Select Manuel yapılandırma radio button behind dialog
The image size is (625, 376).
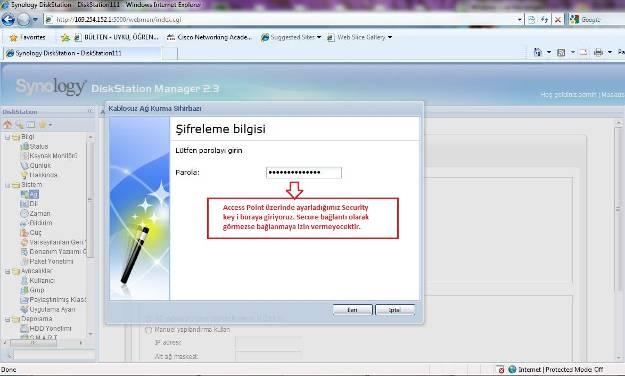[x=149, y=330]
